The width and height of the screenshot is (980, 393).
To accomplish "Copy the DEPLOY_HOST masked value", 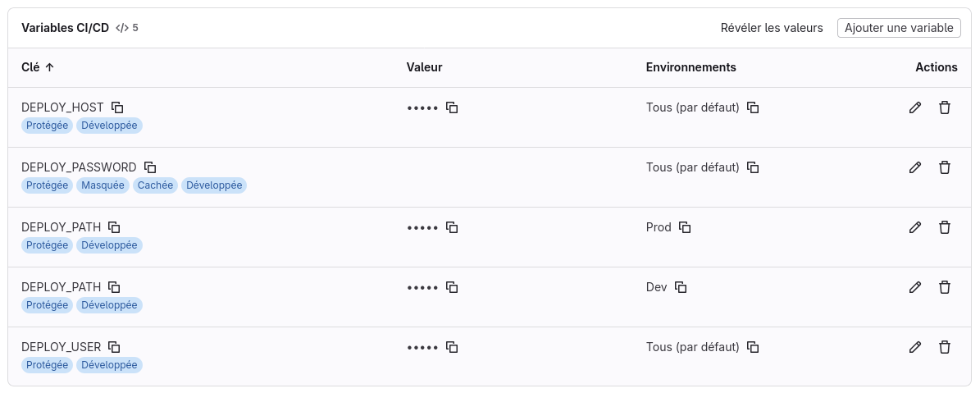I will (x=452, y=107).
